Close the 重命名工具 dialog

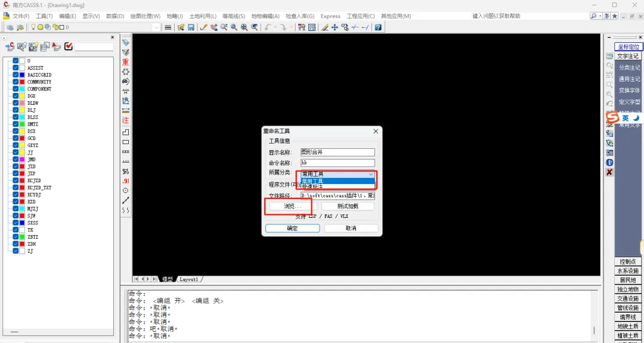pos(376,131)
